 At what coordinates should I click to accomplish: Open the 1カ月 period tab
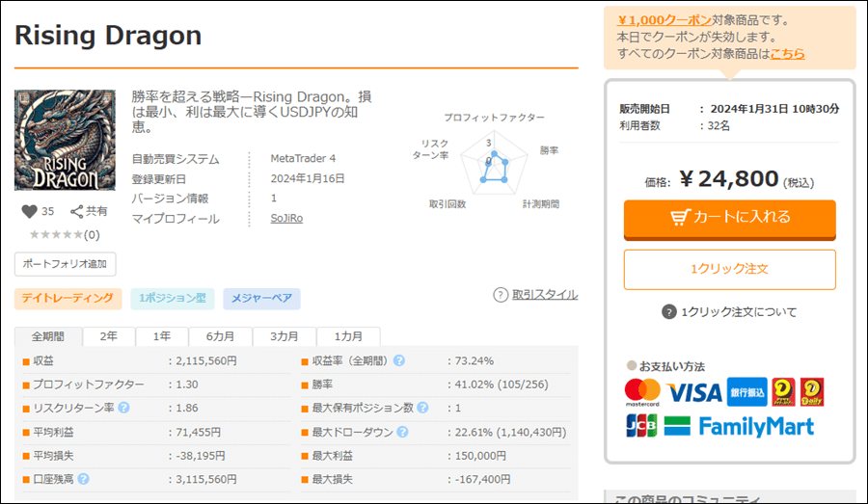point(348,337)
